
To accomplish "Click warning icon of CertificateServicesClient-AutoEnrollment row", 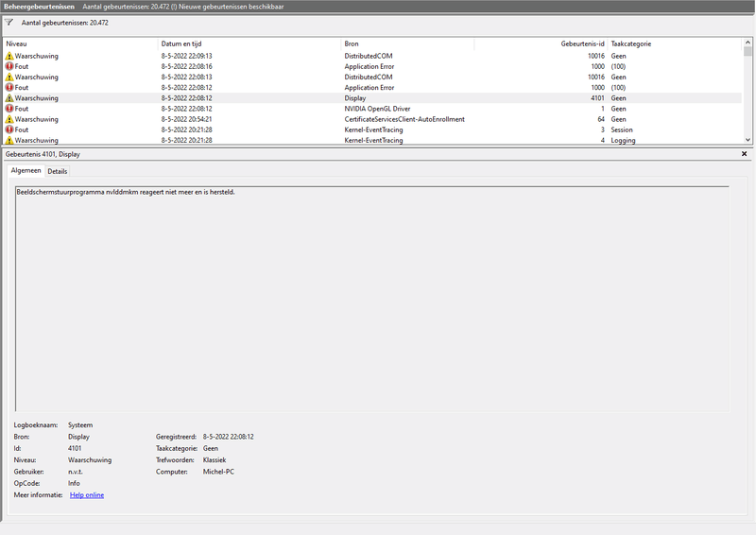I will pos(9,119).
